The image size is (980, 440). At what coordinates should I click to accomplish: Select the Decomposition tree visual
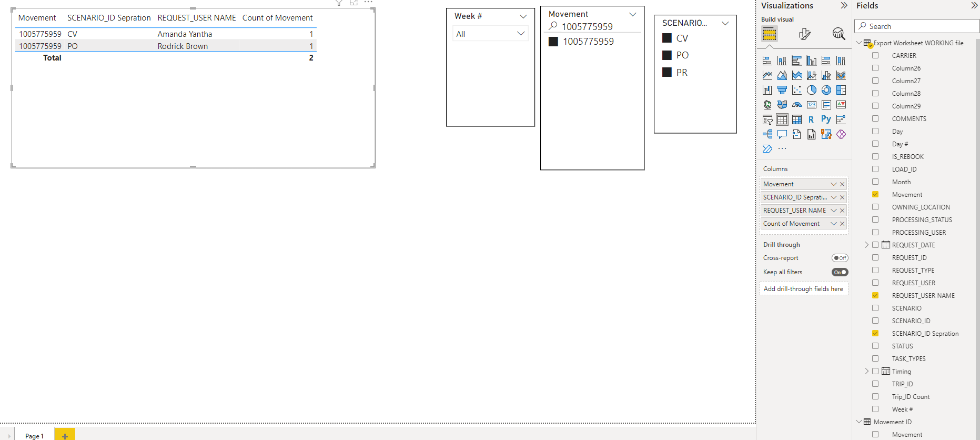coord(767,134)
